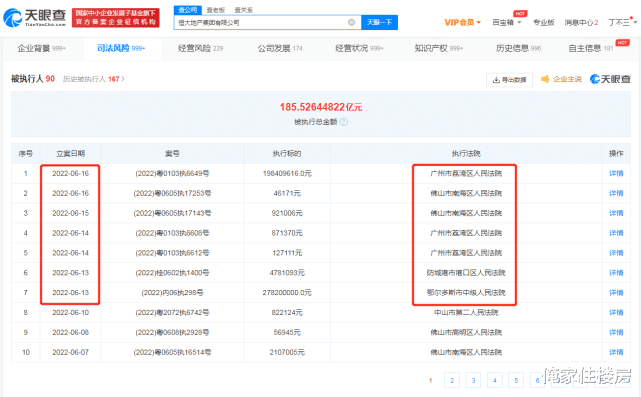
Task: Click the 案号 column header
Action: (172, 153)
